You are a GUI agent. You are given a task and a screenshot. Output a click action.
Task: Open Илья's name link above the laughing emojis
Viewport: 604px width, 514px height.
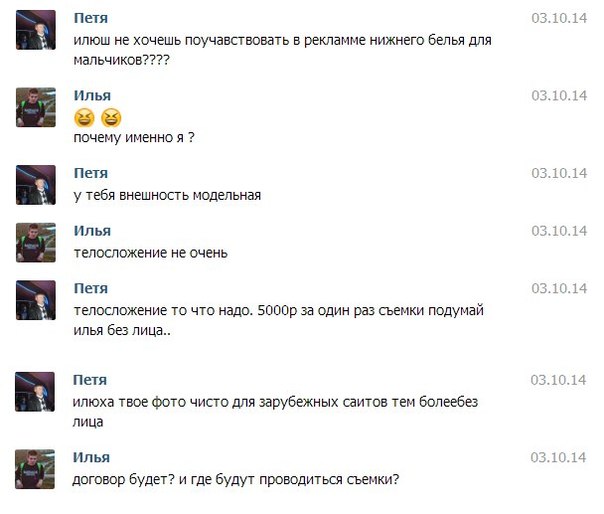94,95
